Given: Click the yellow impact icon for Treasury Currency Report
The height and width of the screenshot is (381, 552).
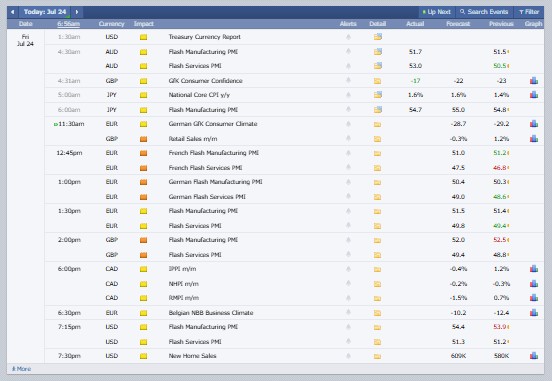Looking at the screenshot, I should tap(143, 37).
